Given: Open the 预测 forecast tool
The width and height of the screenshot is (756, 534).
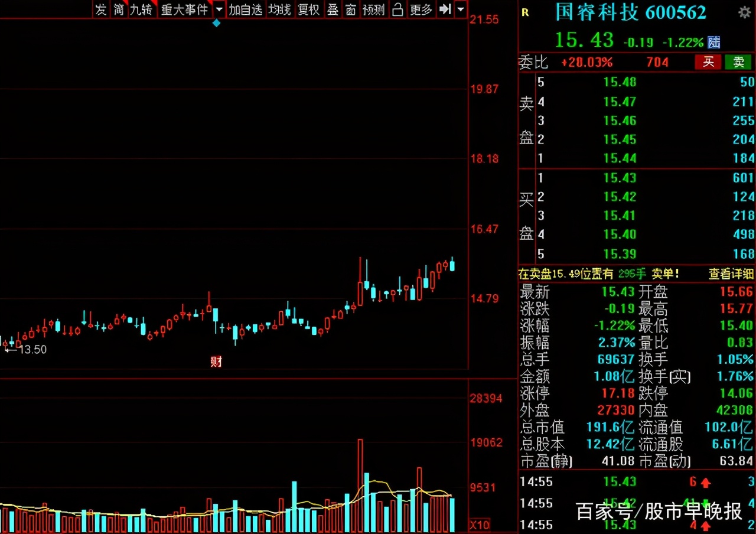Looking at the screenshot, I should pos(373,9).
